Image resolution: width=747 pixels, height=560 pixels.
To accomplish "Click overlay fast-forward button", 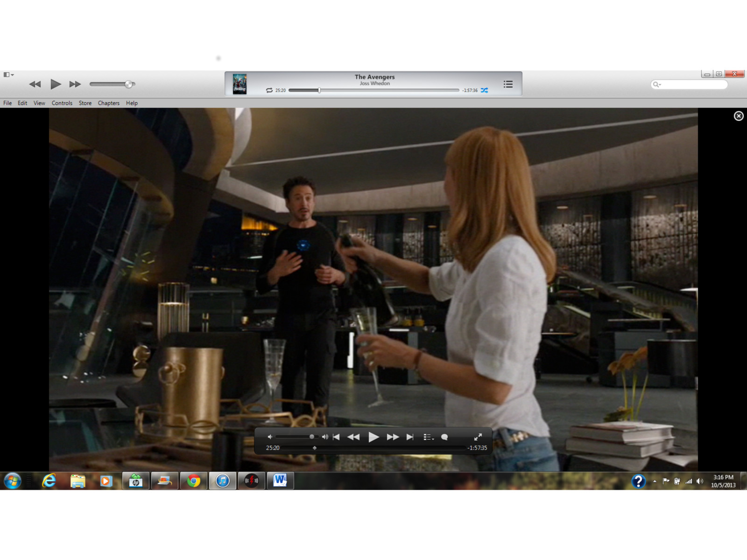I will coord(393,437).
